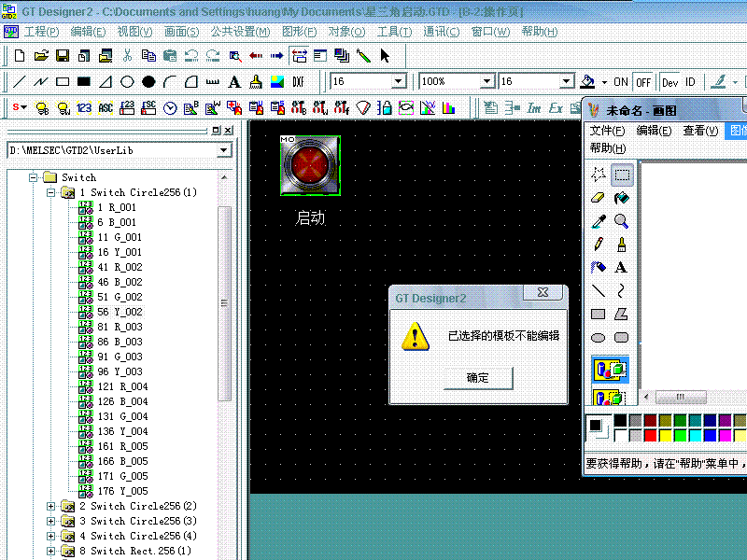Click the 确定 button in the dialog

coord(477,378)
